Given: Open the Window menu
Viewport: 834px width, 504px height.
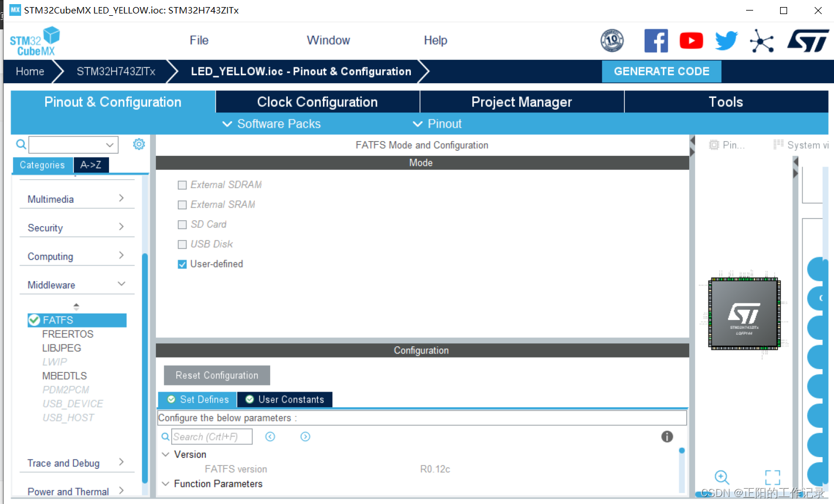Looking at the screenshot, I should 328,40.
